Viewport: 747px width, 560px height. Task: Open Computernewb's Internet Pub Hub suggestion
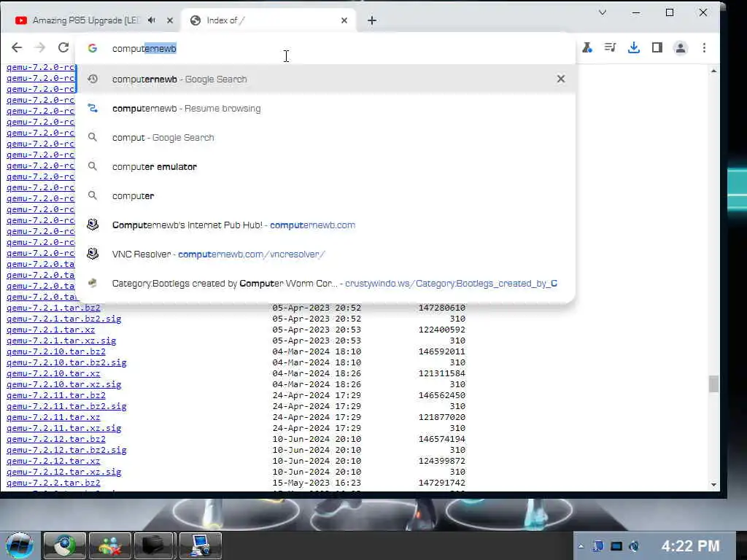point(325,225)
